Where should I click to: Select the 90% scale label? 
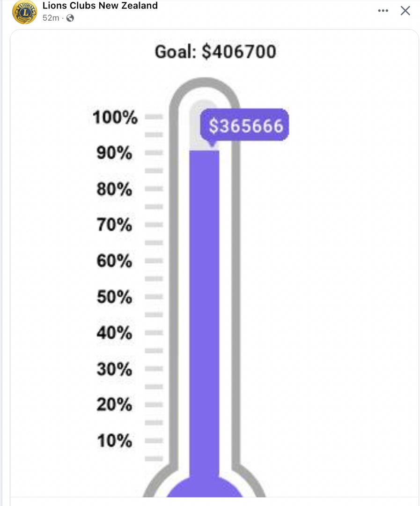[115, 153]
